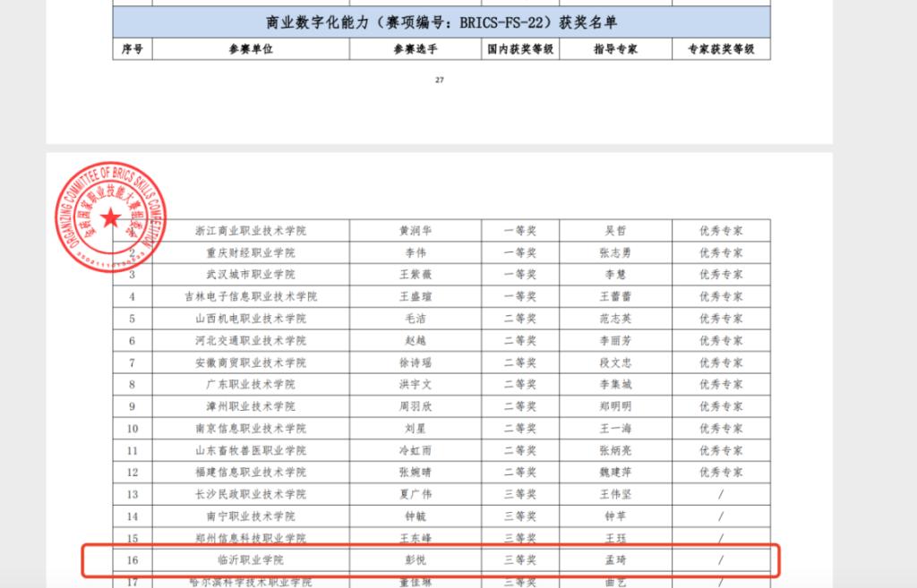
Task: Click the 参赛单位 column header
Action: pyautogui.click(x=251, y=49)
